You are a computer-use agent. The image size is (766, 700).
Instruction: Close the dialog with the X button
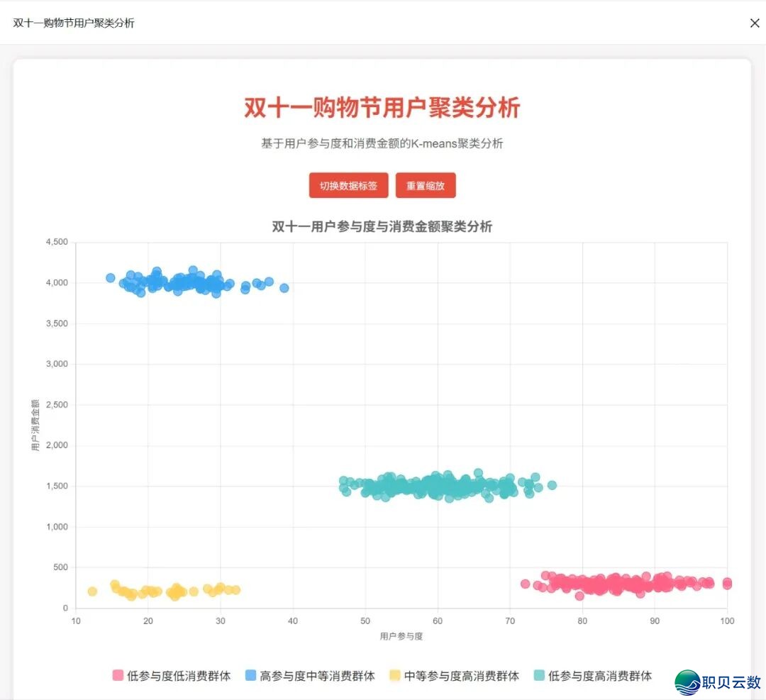pyautogui.click(x=755, y=23)
